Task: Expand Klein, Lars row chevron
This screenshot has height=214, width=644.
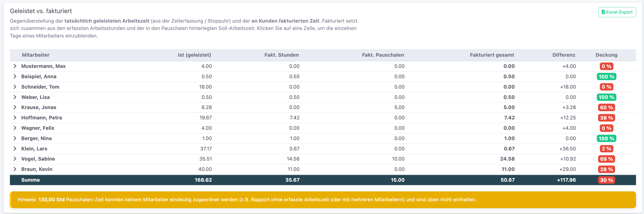Action: coord(15,148)
